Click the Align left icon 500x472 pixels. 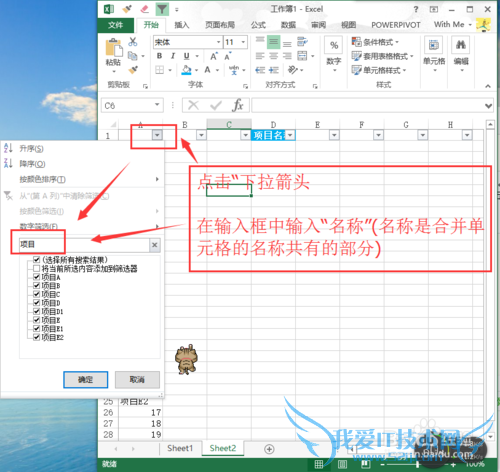260,56
